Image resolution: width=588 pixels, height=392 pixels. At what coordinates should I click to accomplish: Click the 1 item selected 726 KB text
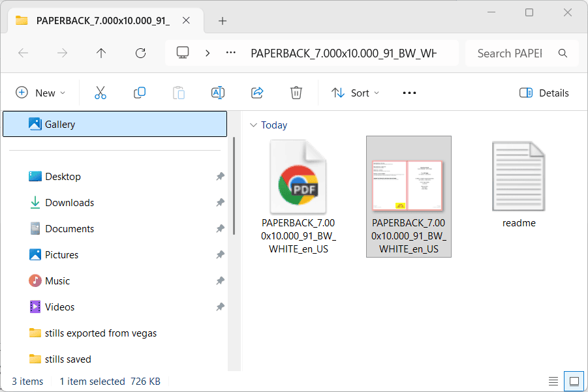[110, 382]
